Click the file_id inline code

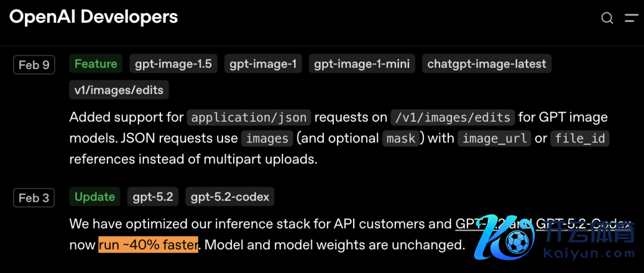point(580,139)
